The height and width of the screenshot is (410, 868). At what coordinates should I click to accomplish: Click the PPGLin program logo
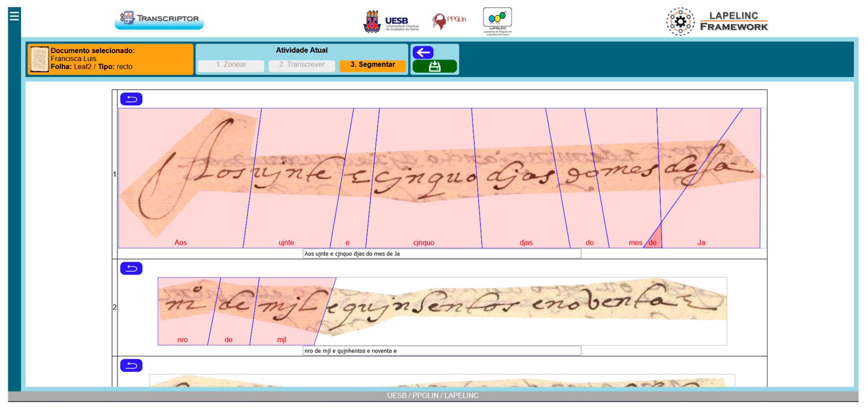click(449, 20)
